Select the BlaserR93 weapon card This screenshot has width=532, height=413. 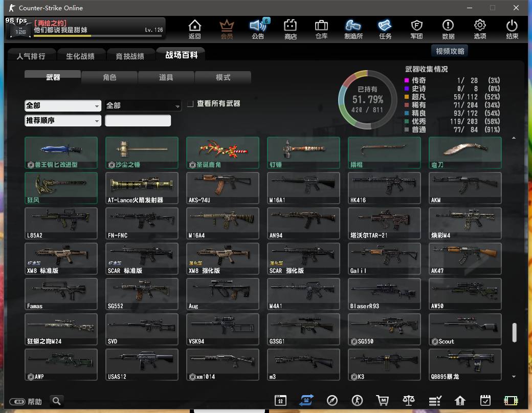[x=384, y=294]
